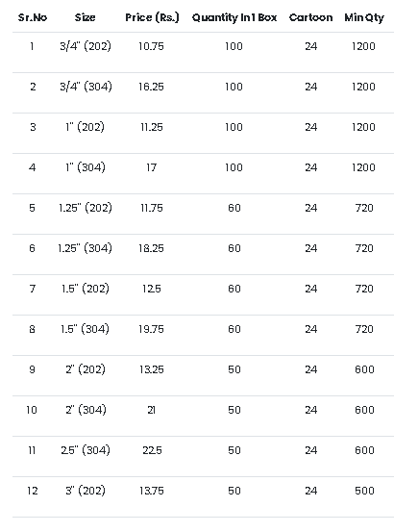
Task: Click the Sr.No column header
Action: tap(33, 17)
